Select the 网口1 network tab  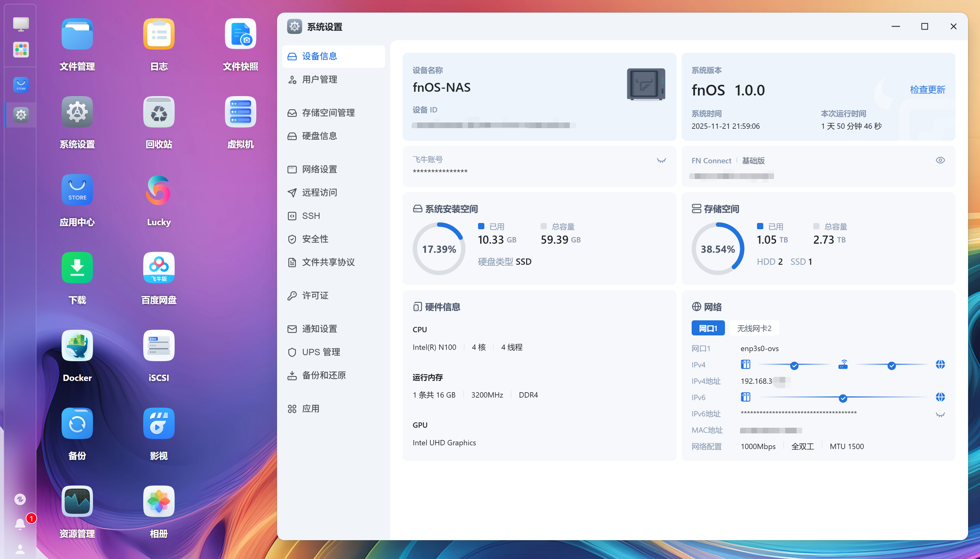tap(708, 328)
